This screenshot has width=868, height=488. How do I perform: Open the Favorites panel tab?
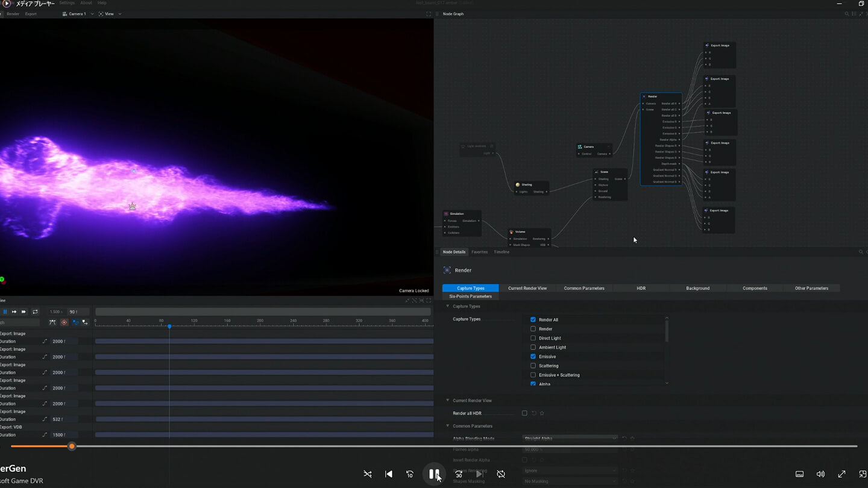pyautogui.click(x=480, y=252)
